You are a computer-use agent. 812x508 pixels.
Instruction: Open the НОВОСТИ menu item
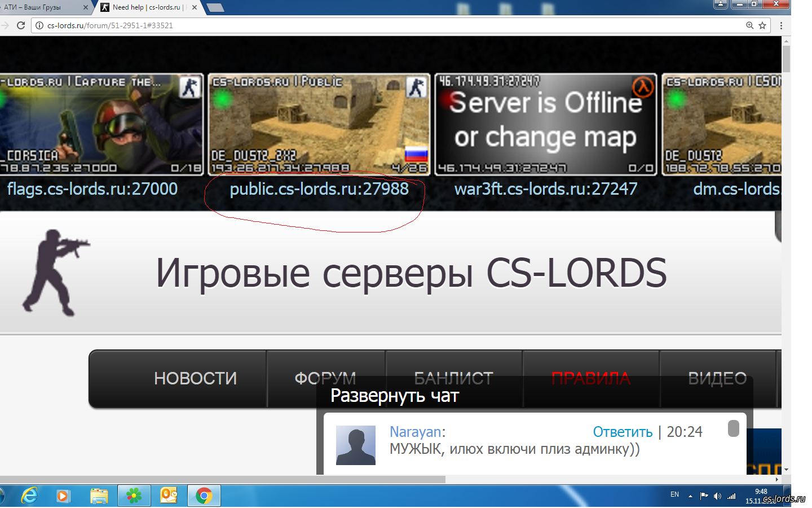click(195, 378)
